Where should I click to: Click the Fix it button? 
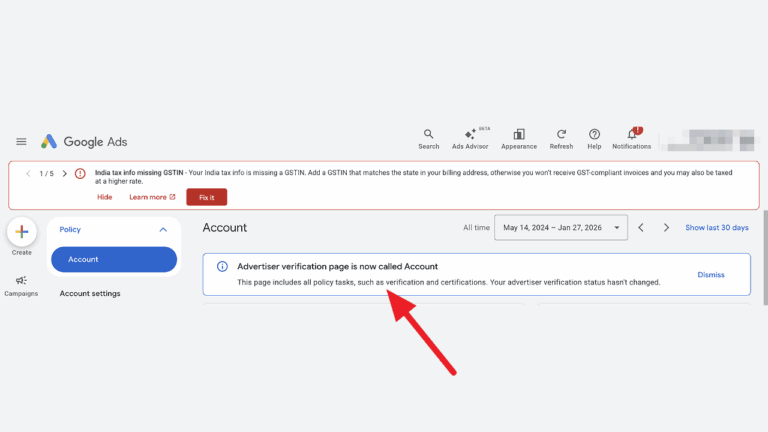(207, 197)
